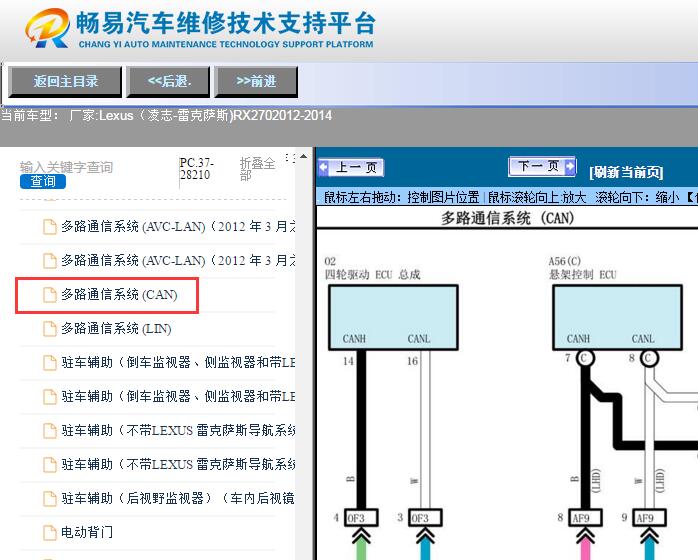
Task: Click document icon beside 多路通信系统 (CAN)
Action: (x=49, y=295)
